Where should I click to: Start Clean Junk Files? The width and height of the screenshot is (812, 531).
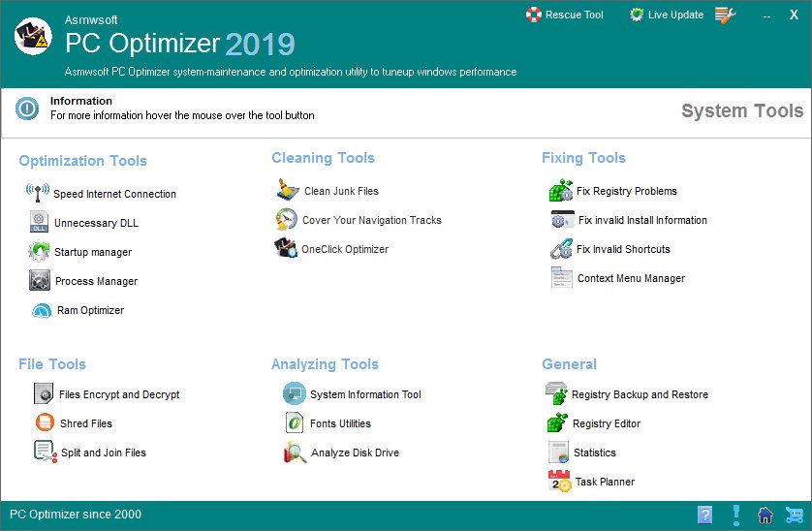[x=341, y=191]
